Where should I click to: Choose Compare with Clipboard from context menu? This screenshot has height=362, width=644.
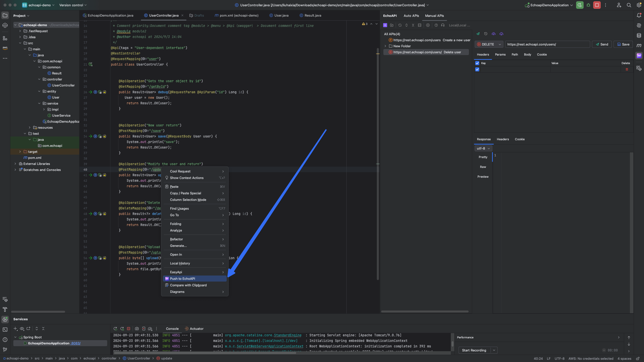[x=195, y=285]
